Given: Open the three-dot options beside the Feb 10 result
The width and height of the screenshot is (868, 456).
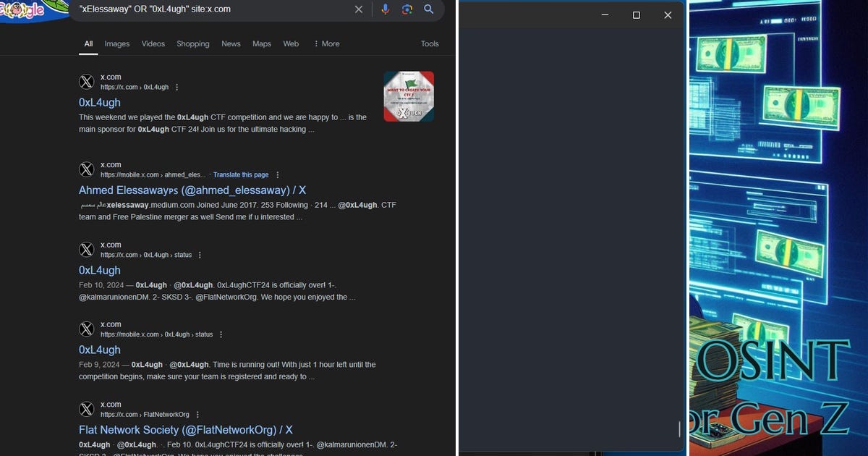Looking at the screenshot, I should (x=200, y=255).
